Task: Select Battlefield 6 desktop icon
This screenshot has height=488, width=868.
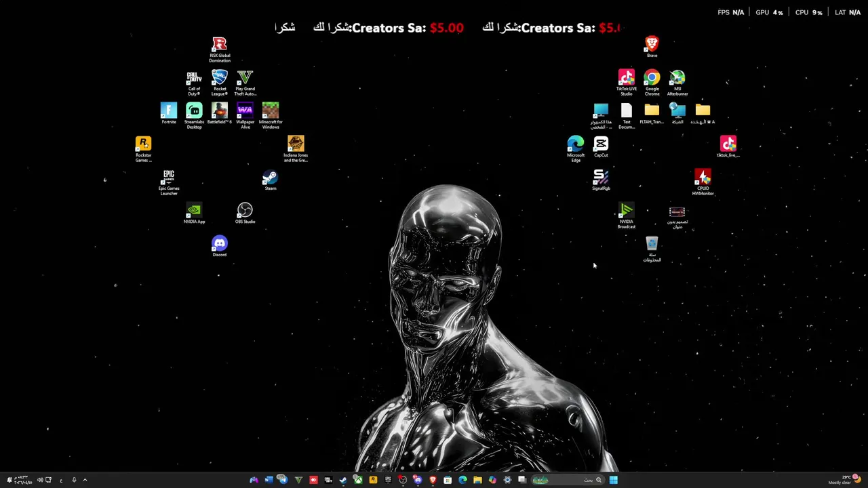Action: [x=220, y=113]
